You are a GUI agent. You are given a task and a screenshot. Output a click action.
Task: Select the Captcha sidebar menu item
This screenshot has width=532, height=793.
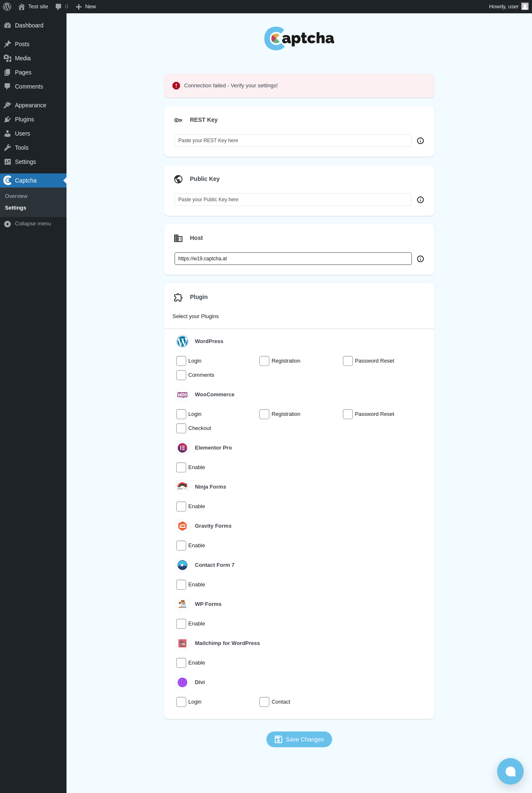click(33, 180)
